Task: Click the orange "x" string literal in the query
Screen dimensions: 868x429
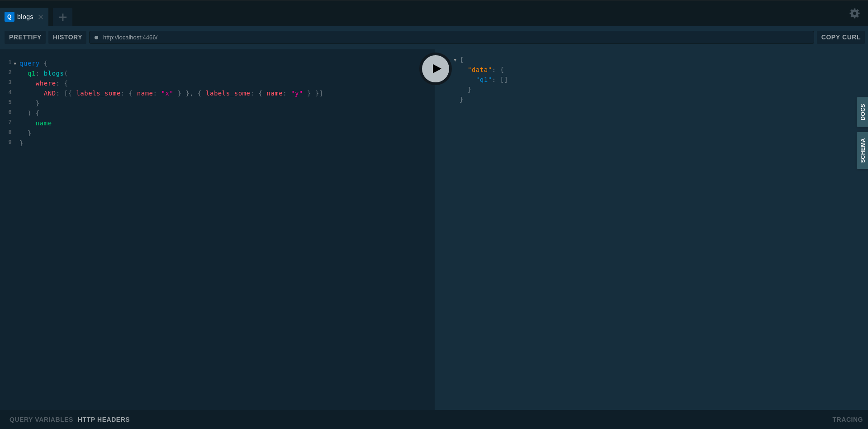Action: click(x=167, y=93)
